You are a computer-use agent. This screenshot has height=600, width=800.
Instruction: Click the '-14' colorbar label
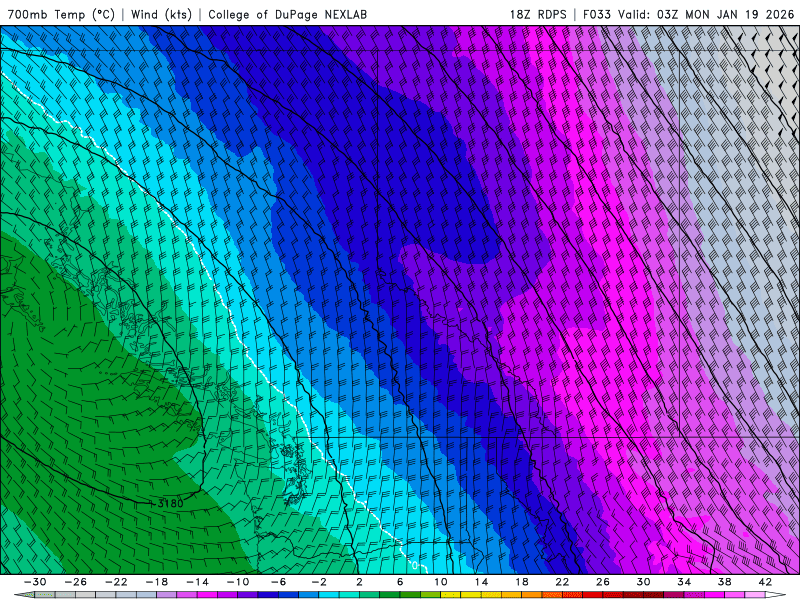(x=197, y=582)
